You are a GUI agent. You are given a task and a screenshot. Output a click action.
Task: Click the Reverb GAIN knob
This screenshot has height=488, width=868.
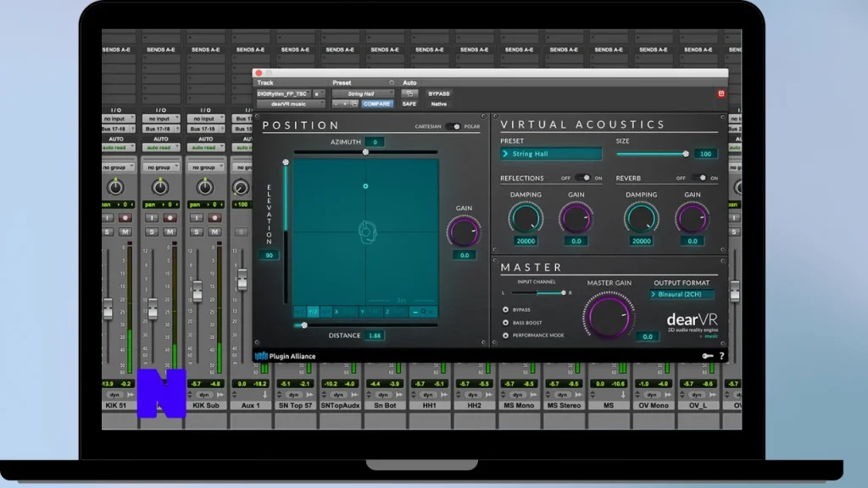[692, 218]
